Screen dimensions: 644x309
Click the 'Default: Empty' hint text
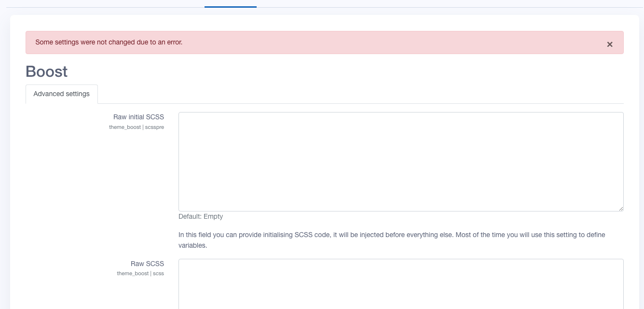click(x=201, y=216)
